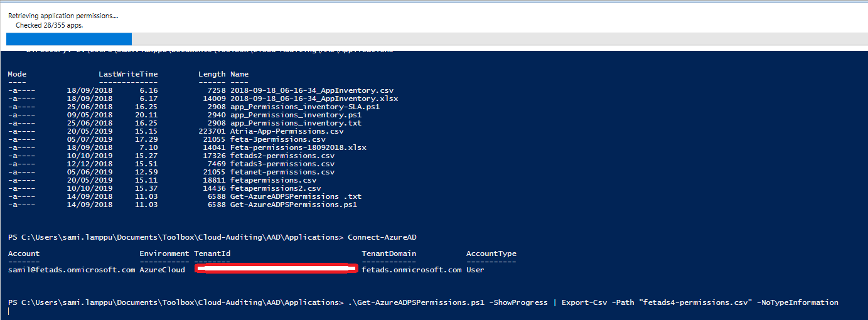Click the 'LastWriteTime' column header

coord(128,75)
